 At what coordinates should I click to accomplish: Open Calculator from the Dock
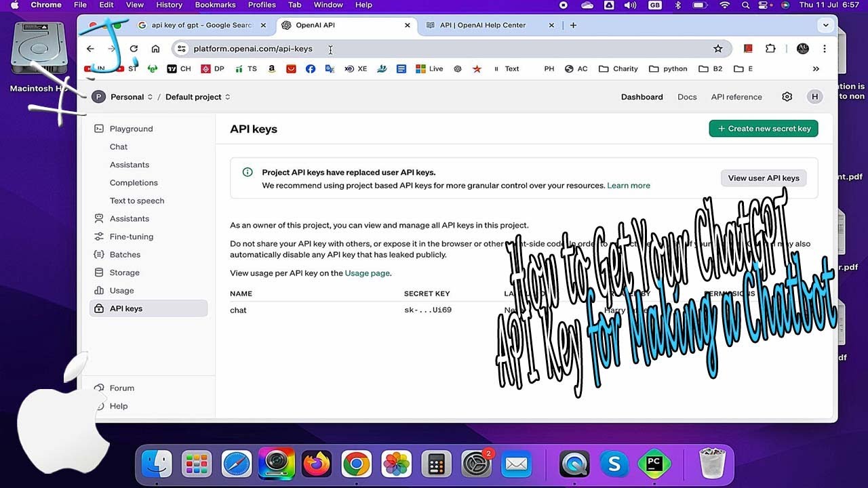436,464
